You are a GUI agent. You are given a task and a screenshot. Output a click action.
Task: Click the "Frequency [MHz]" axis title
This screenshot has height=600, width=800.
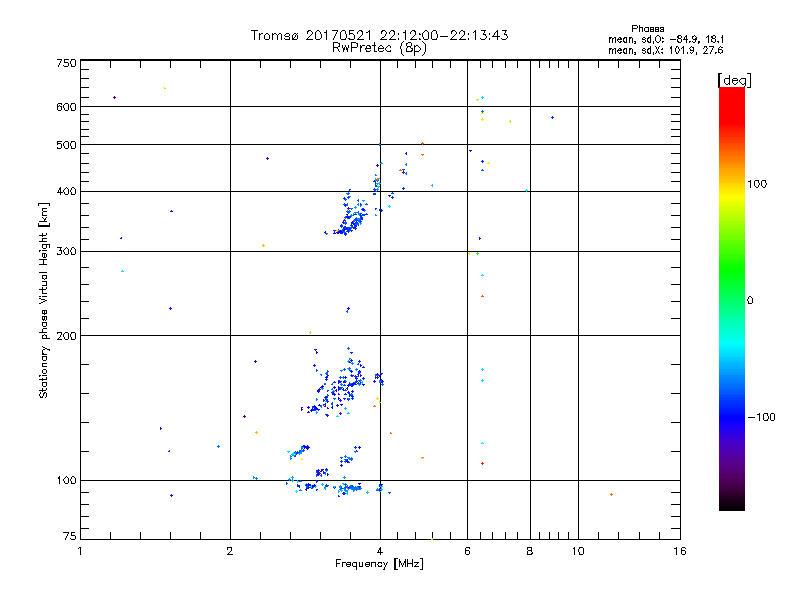click(x=379, y=564)
